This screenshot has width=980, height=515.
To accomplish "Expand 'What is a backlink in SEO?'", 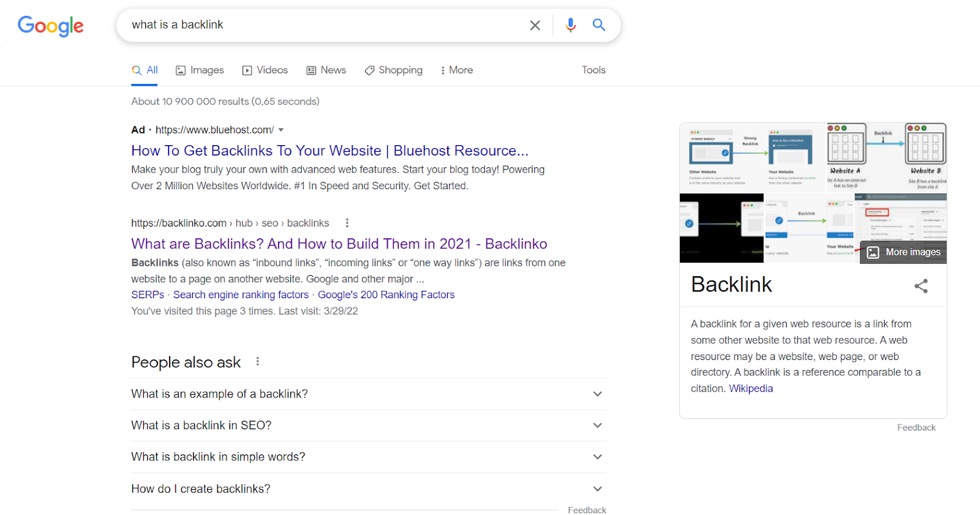I will pyautogui.click(x=368, y=426).
